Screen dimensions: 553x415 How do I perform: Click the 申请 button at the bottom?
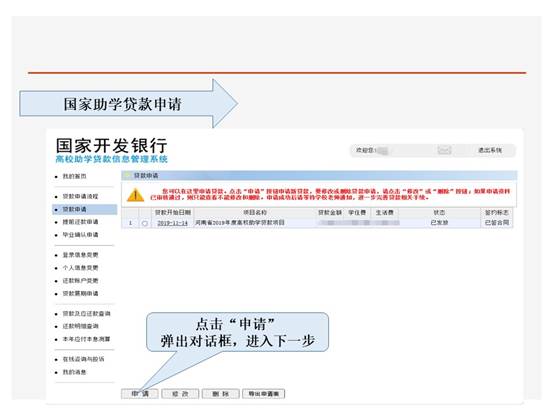point(140,393)
